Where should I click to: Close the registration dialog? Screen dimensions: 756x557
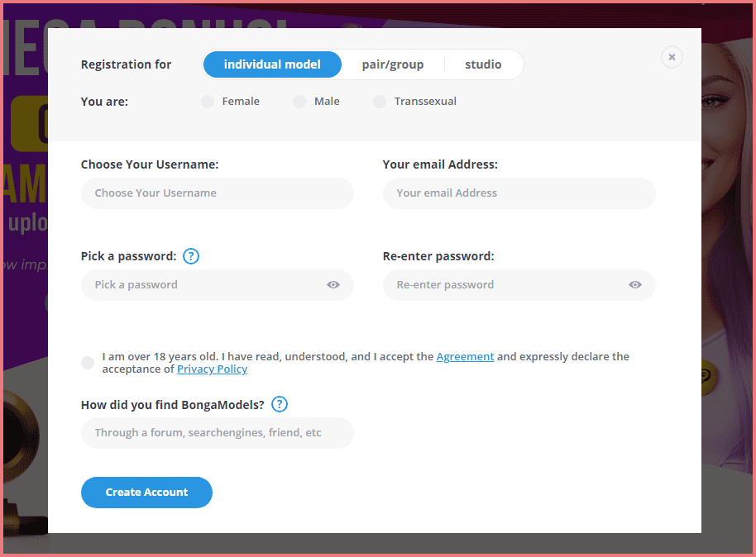click(x=672, y=57)
